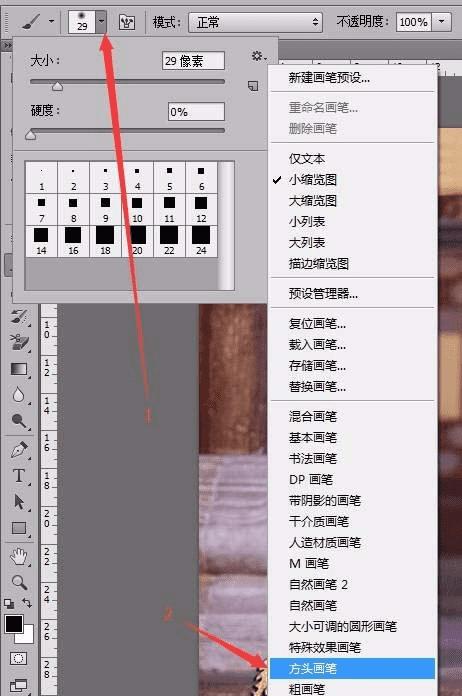Image resolution: width=462 pixels, height=696 pixels.
Task: Open the 模式 blending mode dropdown
Action: [255, 22]
